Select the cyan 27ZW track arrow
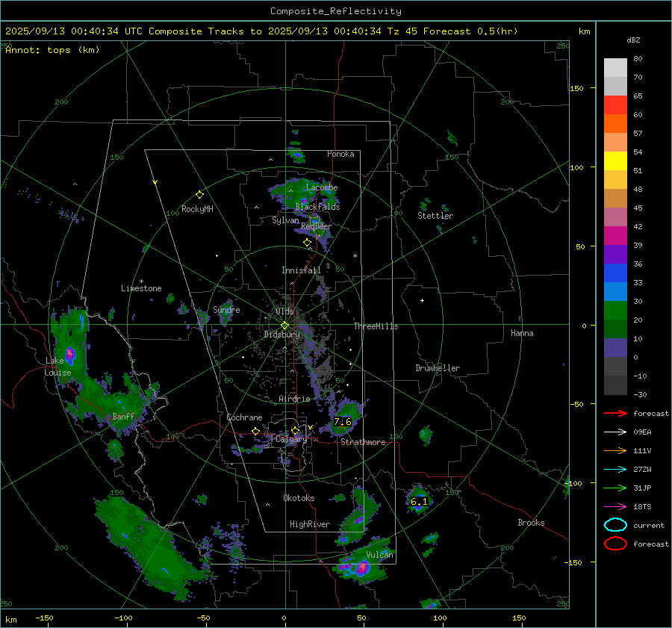The width and height of the screenshot is (672, 628). [x=615, y=470]
